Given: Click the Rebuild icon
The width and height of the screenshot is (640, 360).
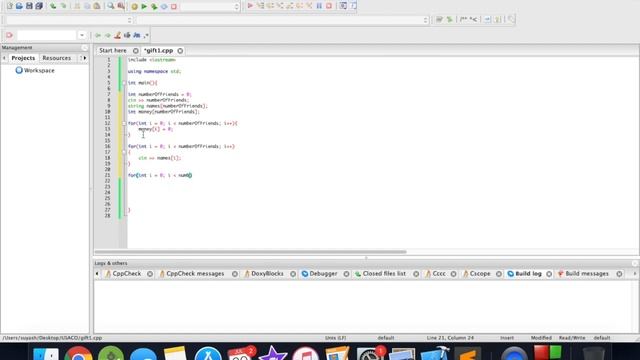Looking at the screenshot, I should click(164, 7).
